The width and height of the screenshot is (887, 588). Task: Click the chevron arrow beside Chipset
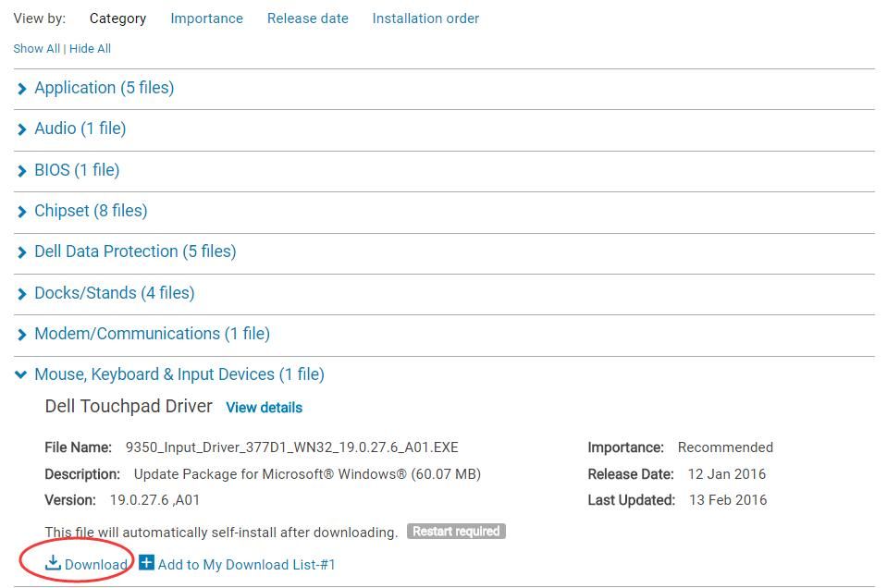[x=22, y=212]
